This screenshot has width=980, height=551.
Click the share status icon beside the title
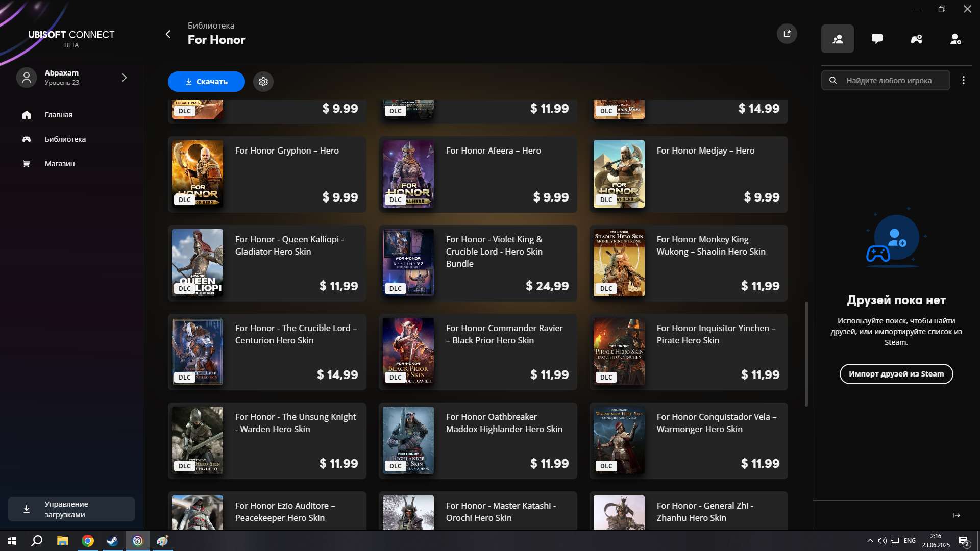(787, 34)
